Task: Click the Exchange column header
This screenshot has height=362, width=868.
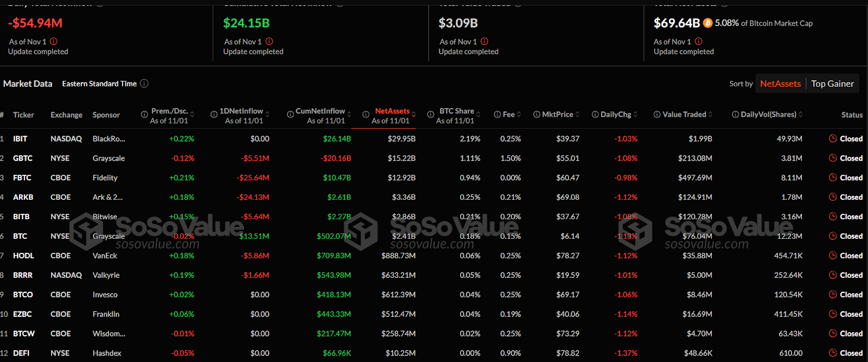Action: click(66, 115)
